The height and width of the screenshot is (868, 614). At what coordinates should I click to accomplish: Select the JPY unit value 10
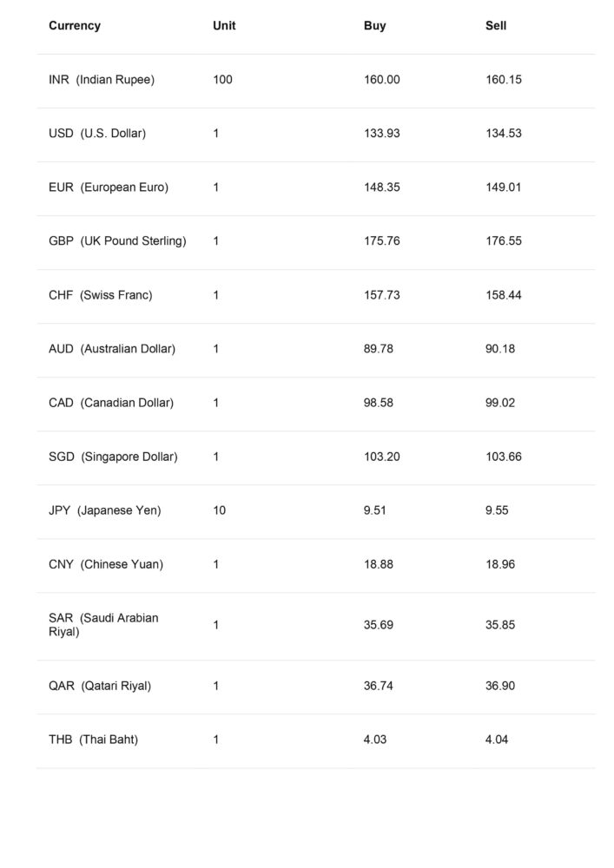[x=219, y=510]
